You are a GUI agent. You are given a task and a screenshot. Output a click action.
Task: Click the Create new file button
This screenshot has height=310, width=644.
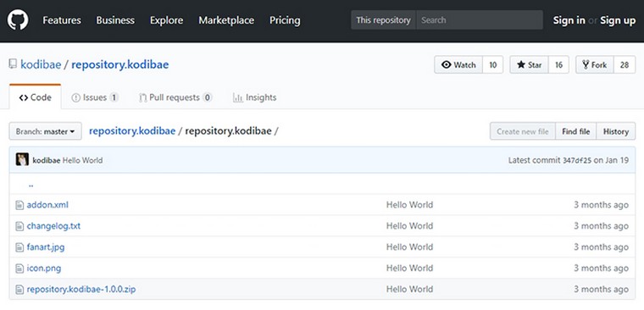pyautogui.click(x=523, y=131)
